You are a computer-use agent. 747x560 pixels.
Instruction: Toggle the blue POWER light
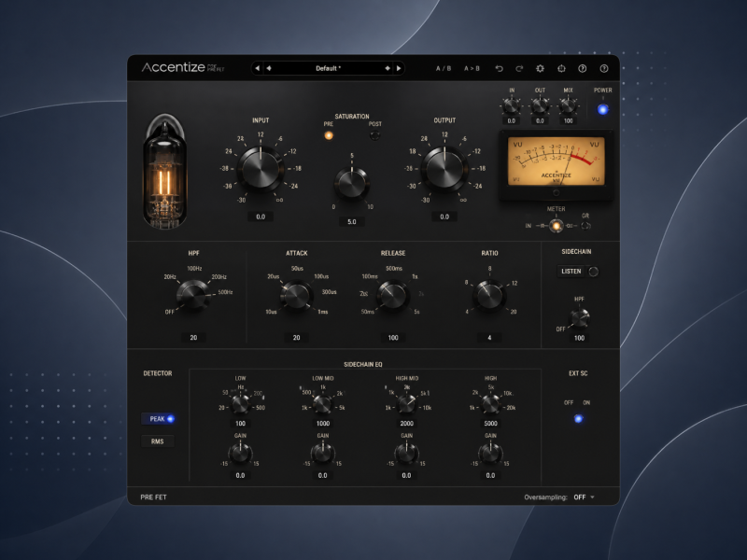602,109
